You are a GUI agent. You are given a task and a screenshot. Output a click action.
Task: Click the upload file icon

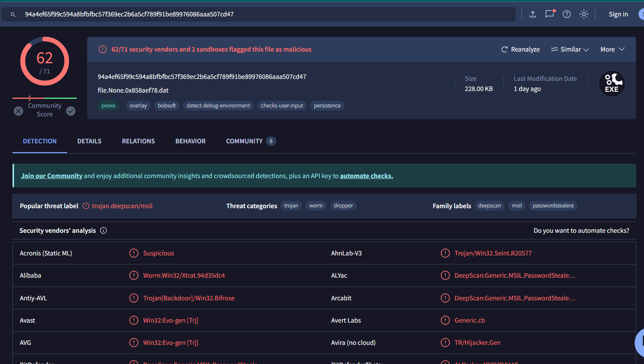(x=533, y=14)
